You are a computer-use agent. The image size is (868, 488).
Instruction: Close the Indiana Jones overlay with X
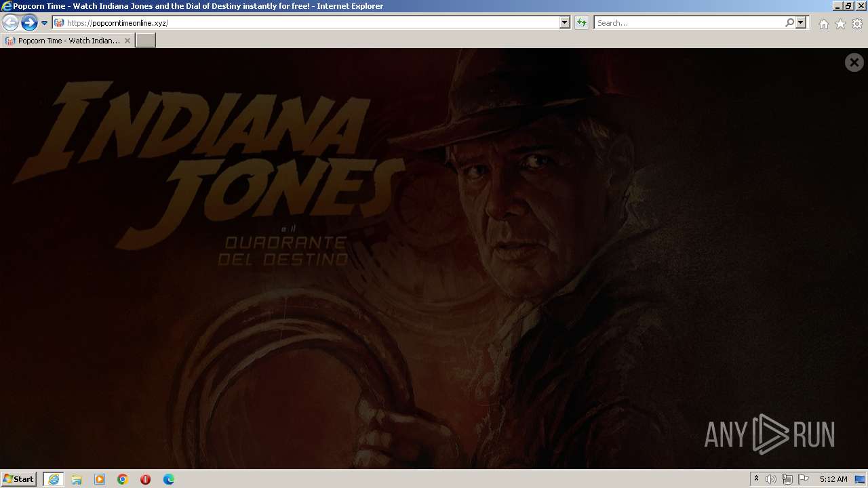[854, 62]
